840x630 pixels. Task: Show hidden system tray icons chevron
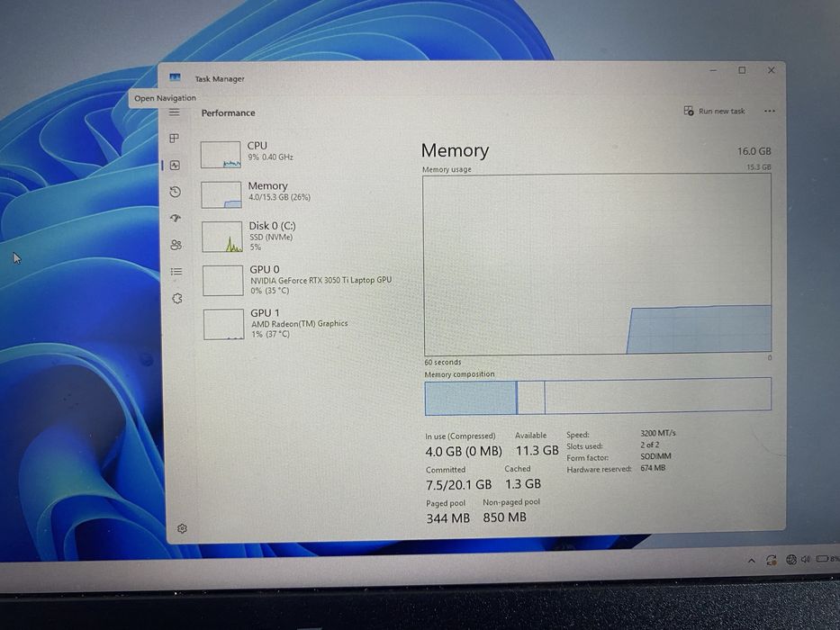point(752,561)
